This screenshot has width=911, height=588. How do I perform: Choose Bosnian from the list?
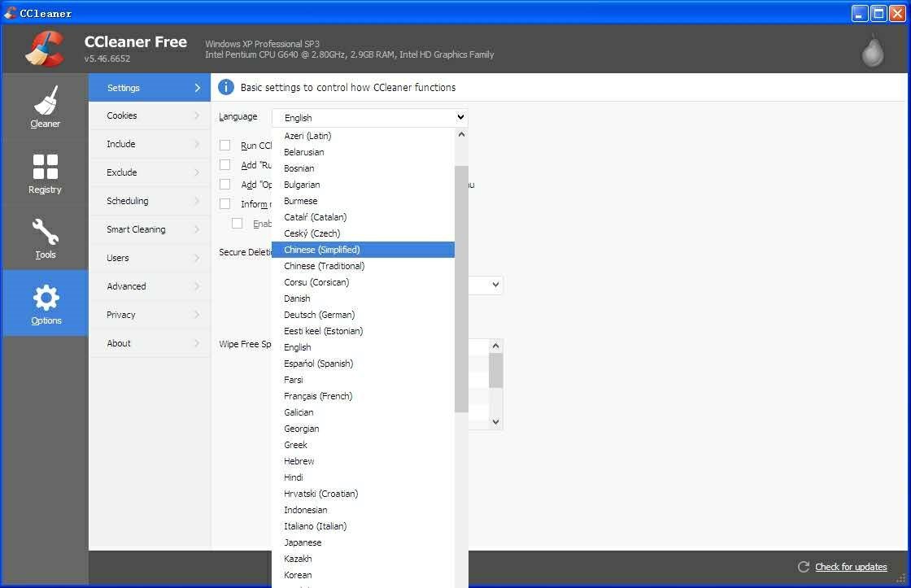click(x=363, y=168)
